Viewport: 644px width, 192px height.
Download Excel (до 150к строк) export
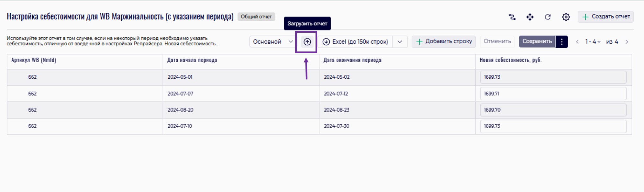coord(355,42)
